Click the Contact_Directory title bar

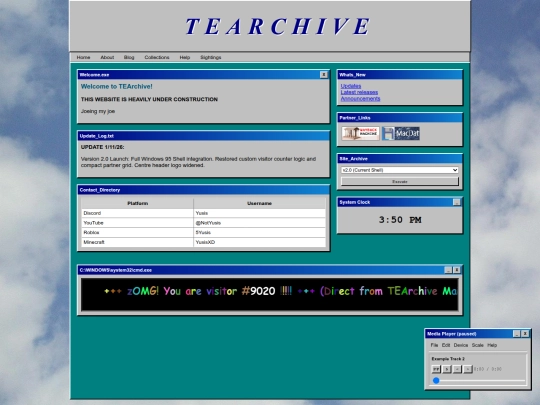click(204, 190)
